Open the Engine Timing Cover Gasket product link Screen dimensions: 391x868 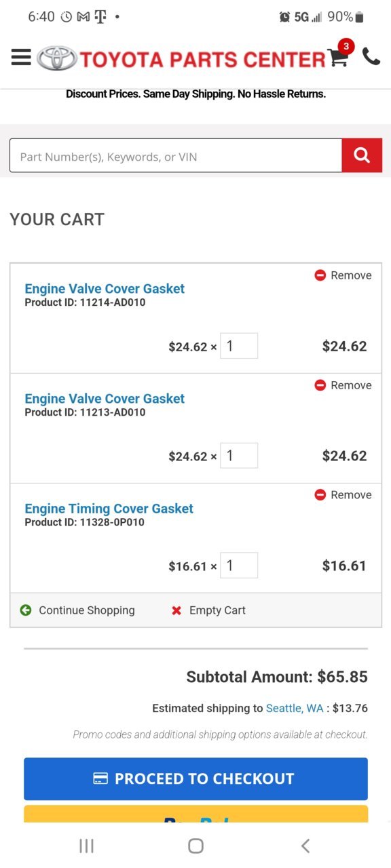[109, 509]
